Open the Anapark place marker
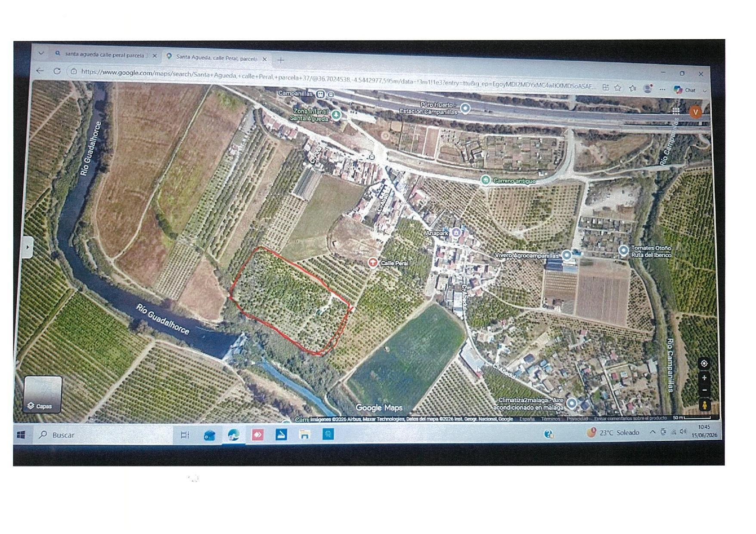Image resolution: width=756 pixels, height=534 pixels. [456, 233]
